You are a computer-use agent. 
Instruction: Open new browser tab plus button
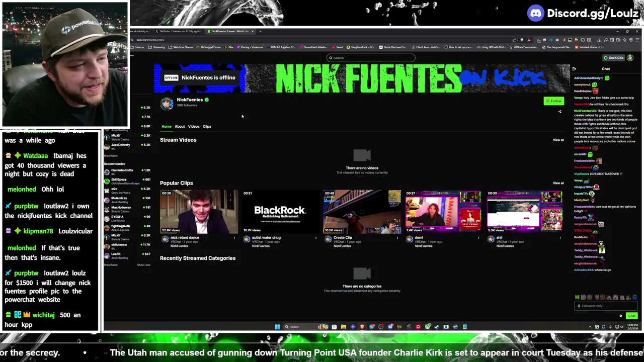click(x=260, y=31)
